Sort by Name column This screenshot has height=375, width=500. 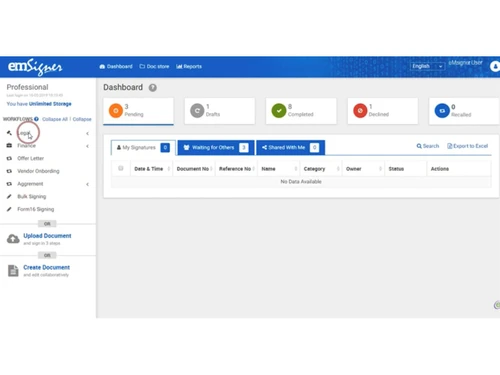click(x=278, y=169)
